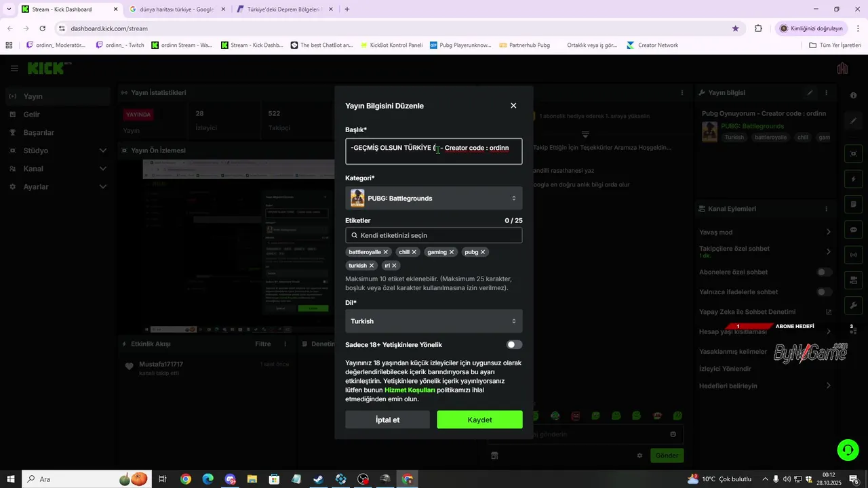Open the Partnerhub Pubg bookmark
The height and width of the screenshot is (488, 868).
click(524, 45)
